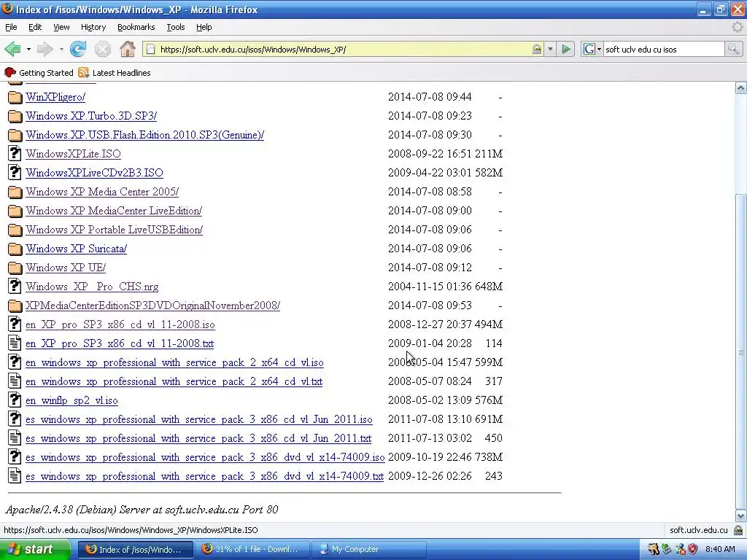This screenshot has width=747, height=560.
Task: Click folder icon beside WinXPligero/
Action: pyautogui.click(x=15, y=97)
